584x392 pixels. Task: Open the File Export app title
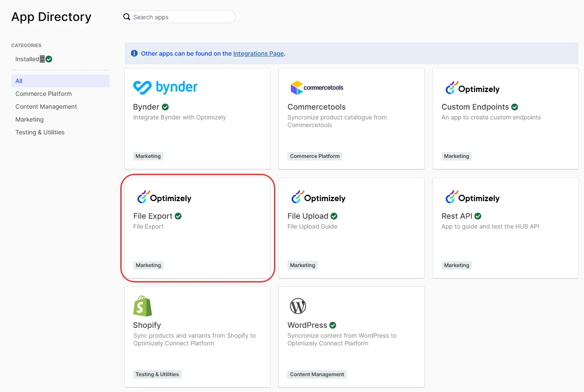point(153,216)
